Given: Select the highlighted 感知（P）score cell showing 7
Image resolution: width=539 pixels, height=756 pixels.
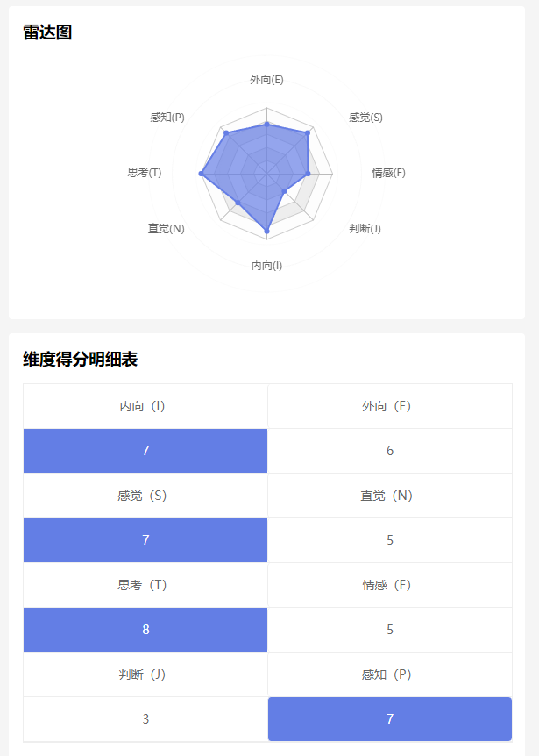Looking at the screenshot, I should 390,719.
